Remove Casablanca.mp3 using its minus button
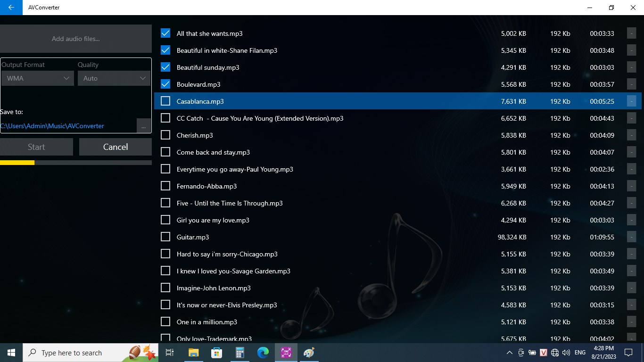The image size is (644, 362). click(631, 101)
